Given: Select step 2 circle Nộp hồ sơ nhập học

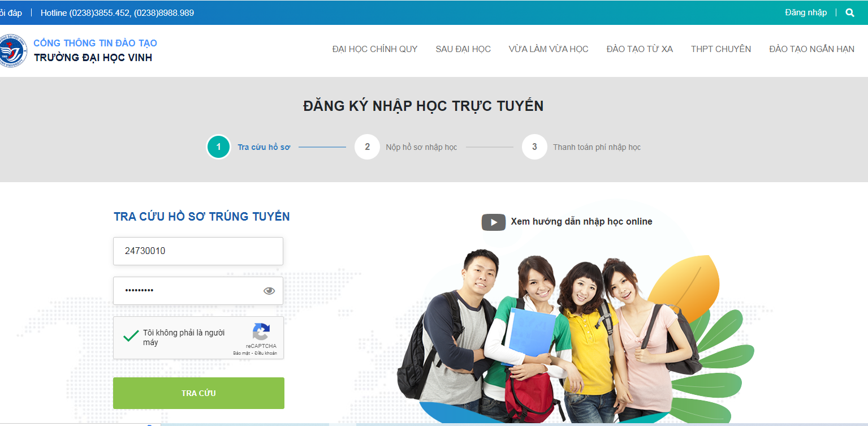Looking at the screenshot, I should coord(367,147).
